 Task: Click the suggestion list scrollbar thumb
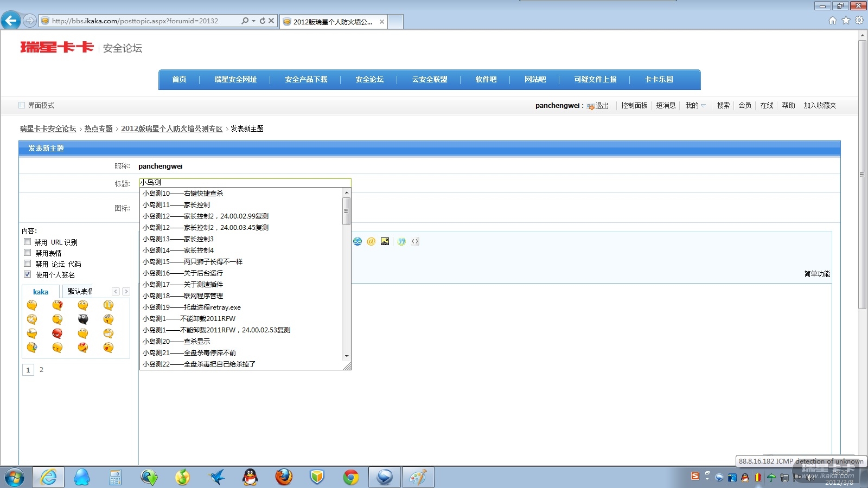click(346, 211)
